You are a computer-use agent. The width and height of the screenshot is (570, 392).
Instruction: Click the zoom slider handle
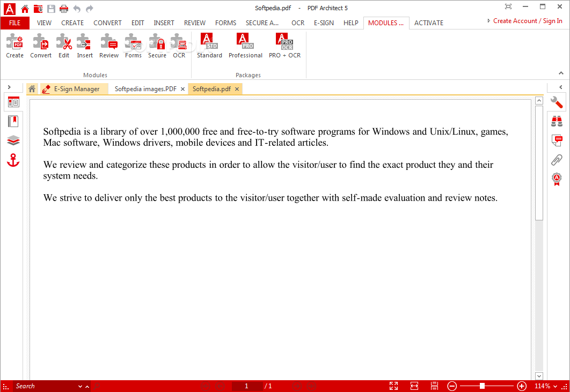point(482,386)
